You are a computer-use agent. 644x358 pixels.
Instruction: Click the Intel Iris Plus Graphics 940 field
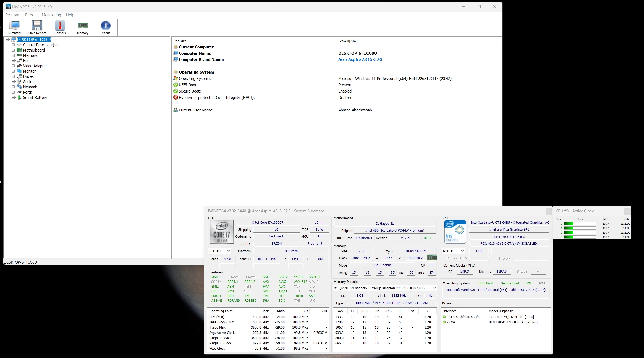[509, 229]
